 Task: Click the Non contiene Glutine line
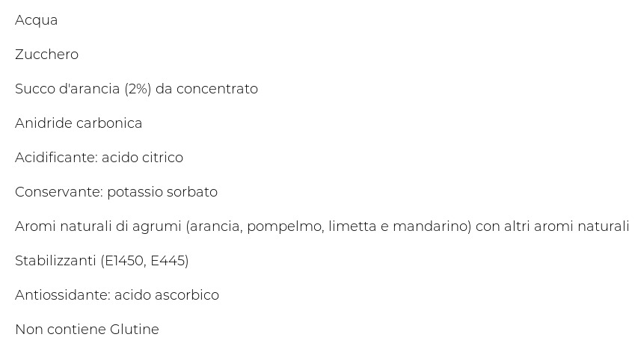coord(87,330)
